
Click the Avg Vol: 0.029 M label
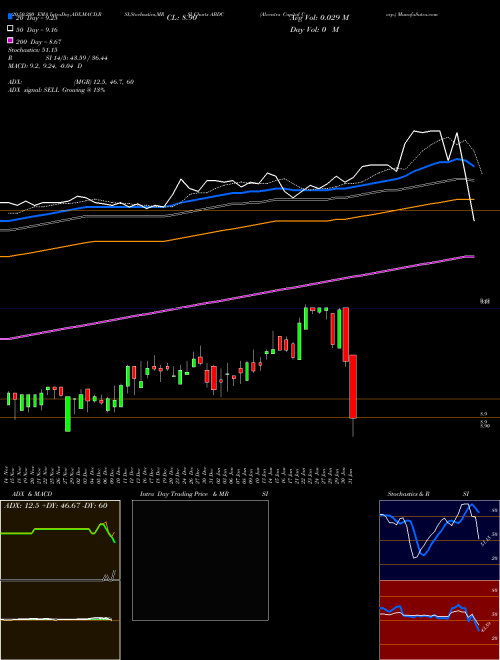pos(319,18)
